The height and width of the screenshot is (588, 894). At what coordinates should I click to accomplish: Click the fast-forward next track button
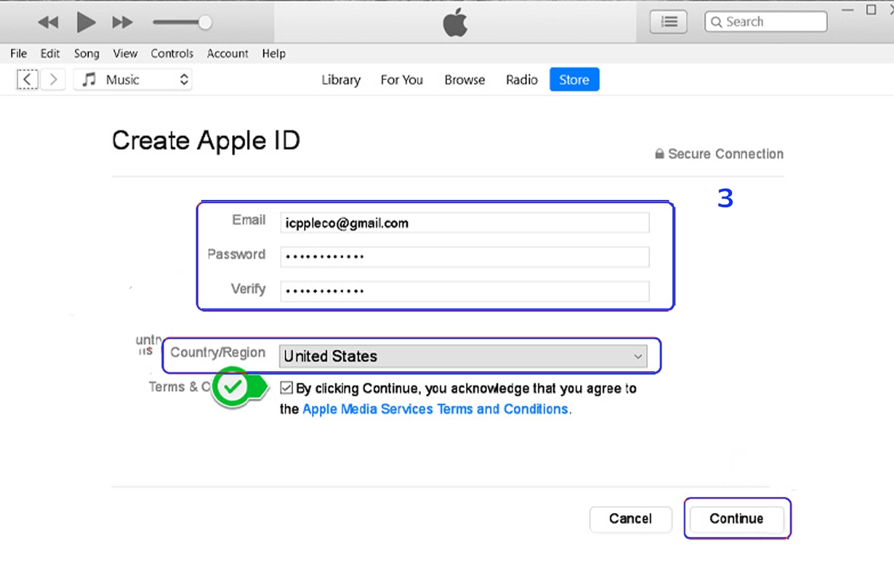(122, 22)
